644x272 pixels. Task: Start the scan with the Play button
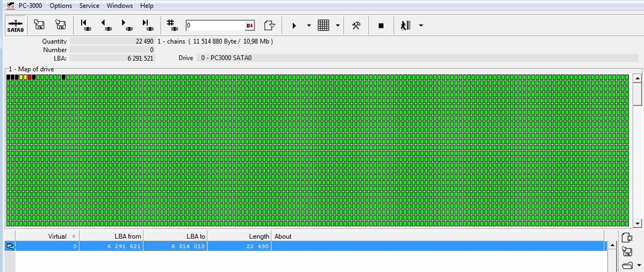click(x=294, y=26)
